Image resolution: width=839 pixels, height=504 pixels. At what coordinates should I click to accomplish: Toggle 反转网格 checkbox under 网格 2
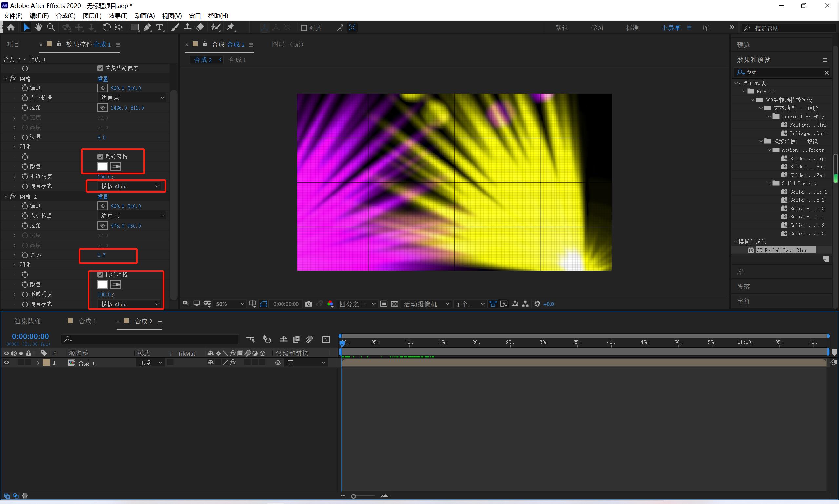point(100,274)
